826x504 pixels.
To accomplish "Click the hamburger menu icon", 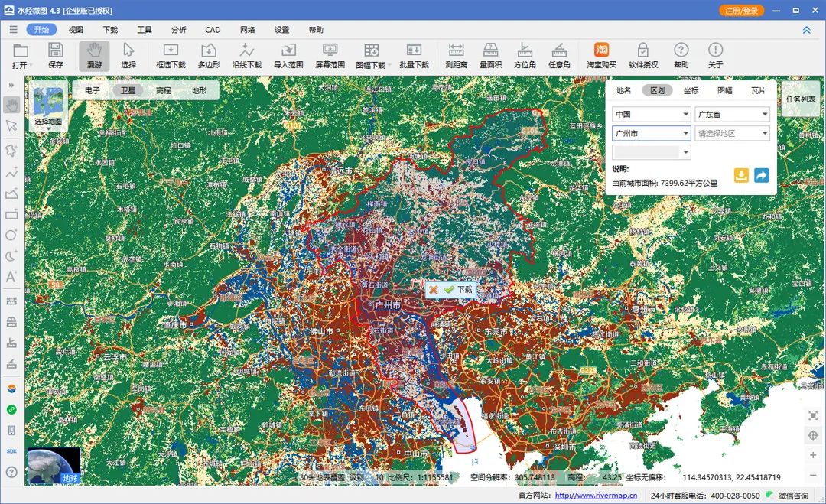I will pos(13,30).
